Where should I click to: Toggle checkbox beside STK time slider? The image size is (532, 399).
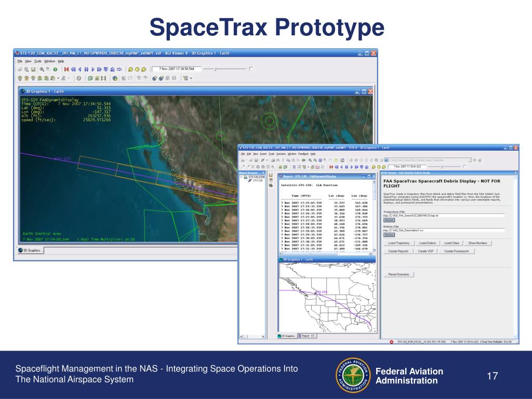pyautogui.click(x=465, y=167)
